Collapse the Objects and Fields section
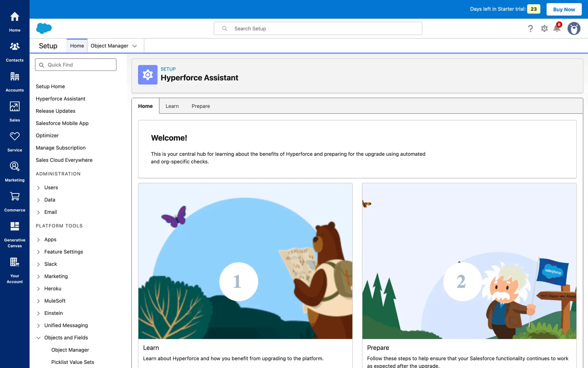 coord(39,338)
